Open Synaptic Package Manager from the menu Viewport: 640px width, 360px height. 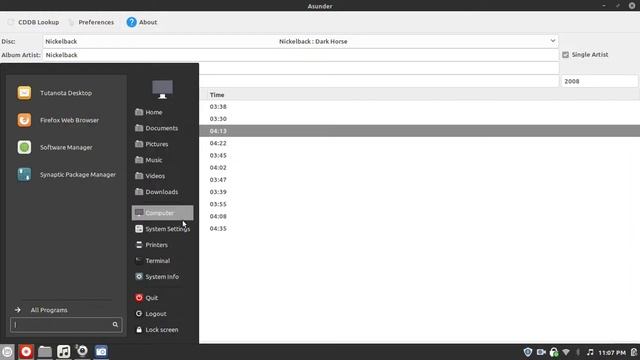[66, 175]
